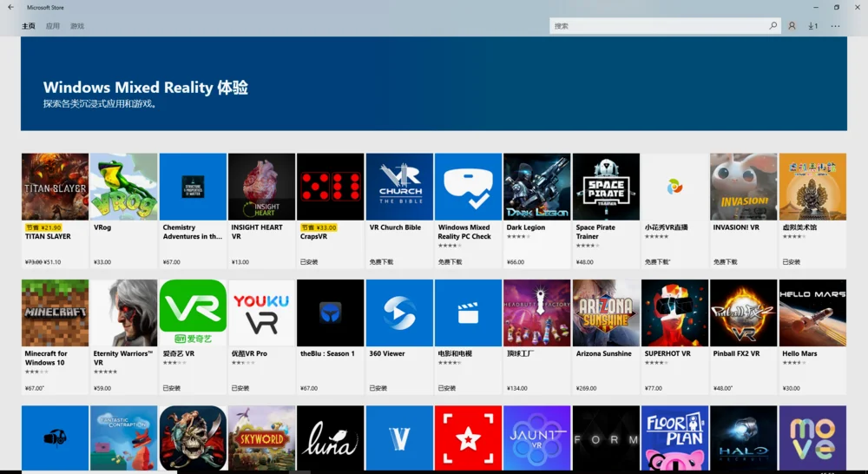This screenshot has width=868, height=474.
Task: Go back with the back arrow
Action: (10, 7)
